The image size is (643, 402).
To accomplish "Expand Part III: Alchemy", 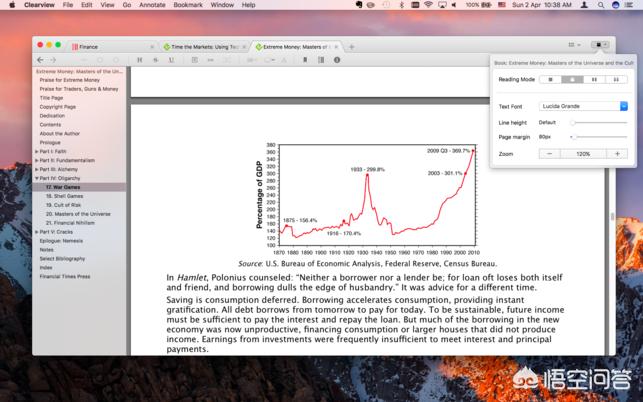I will point(36,169).
